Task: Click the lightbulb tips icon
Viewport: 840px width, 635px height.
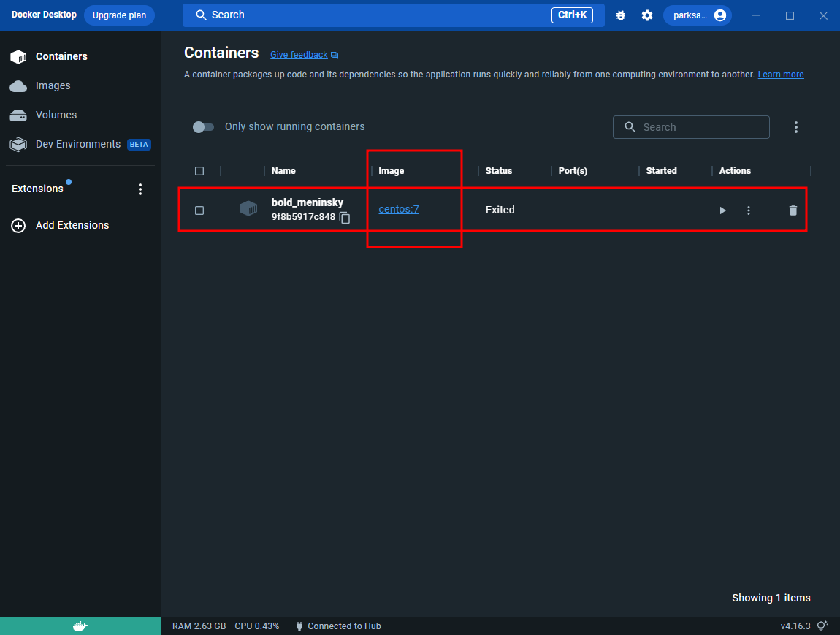Action: 822,626
